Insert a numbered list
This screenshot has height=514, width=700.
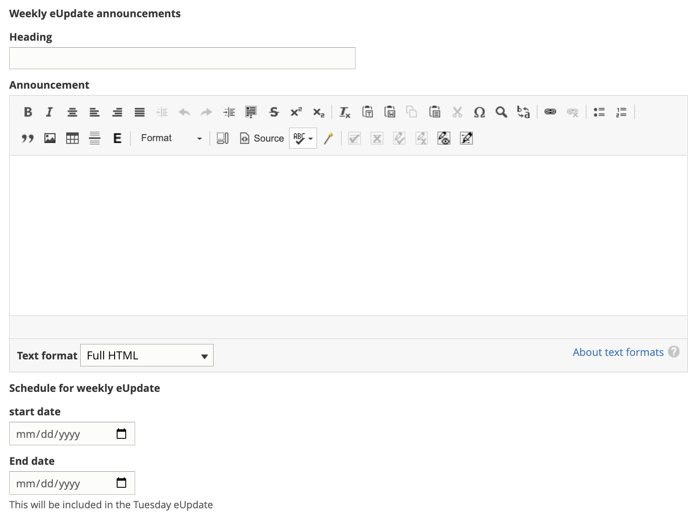pyautogui.click(x=621, y=112)
